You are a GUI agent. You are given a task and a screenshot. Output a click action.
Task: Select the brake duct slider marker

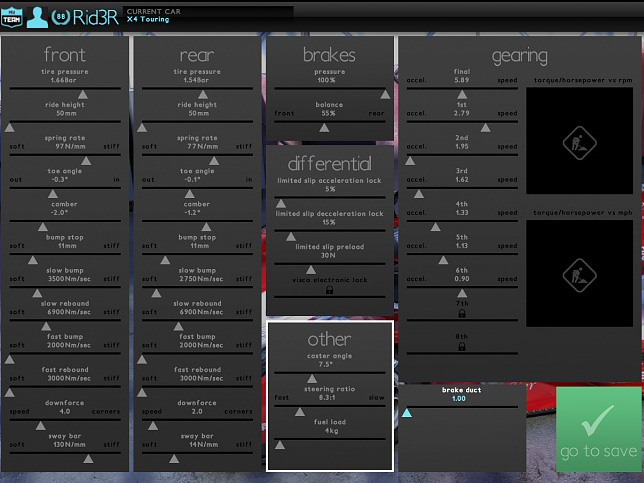coord(408,412)
